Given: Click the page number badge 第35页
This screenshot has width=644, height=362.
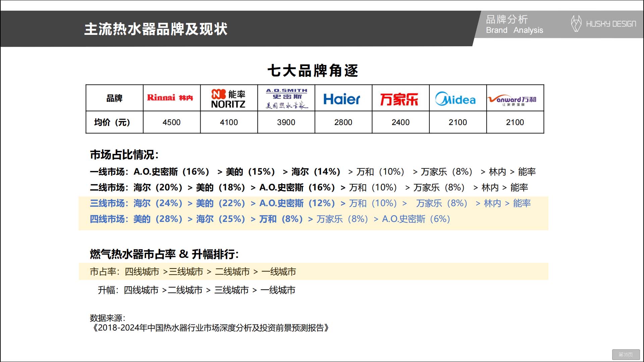Looking at the screenshot, I should point(626,355).
